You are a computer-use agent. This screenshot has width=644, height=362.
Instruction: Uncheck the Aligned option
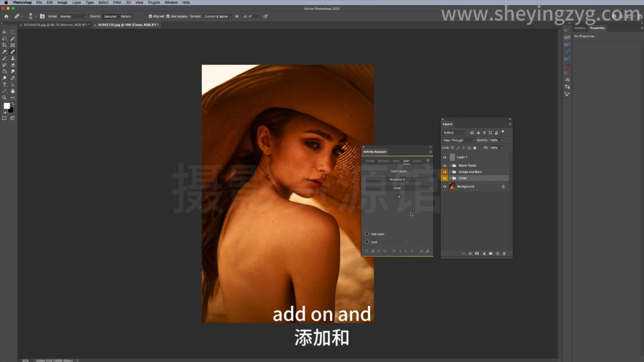pyautogui.click(x=150, y=16)
